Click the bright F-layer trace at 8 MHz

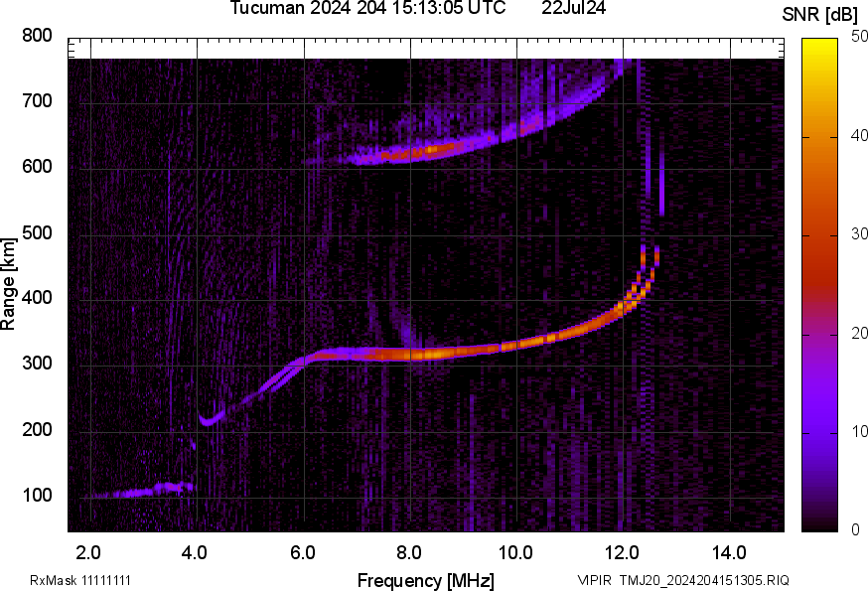tap(411, 354)
